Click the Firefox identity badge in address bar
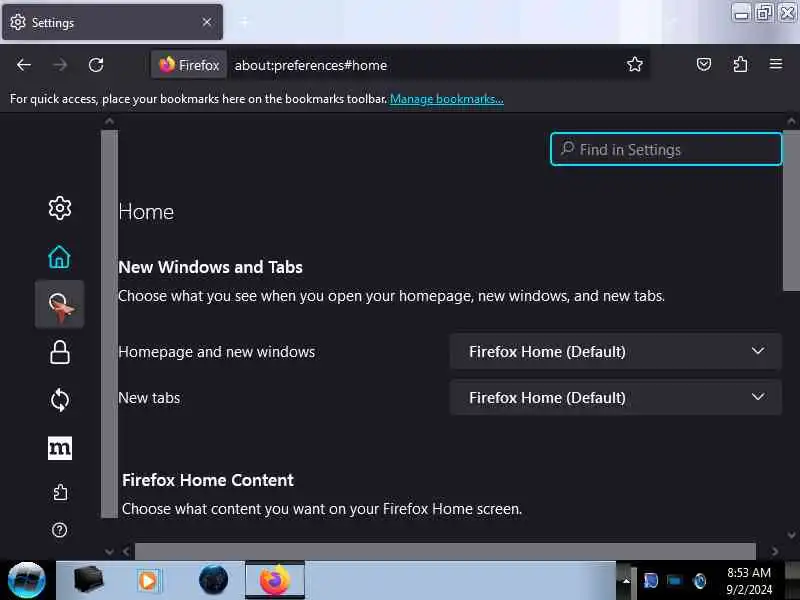This screenshot has width=800, height=600. coord(189,65)
